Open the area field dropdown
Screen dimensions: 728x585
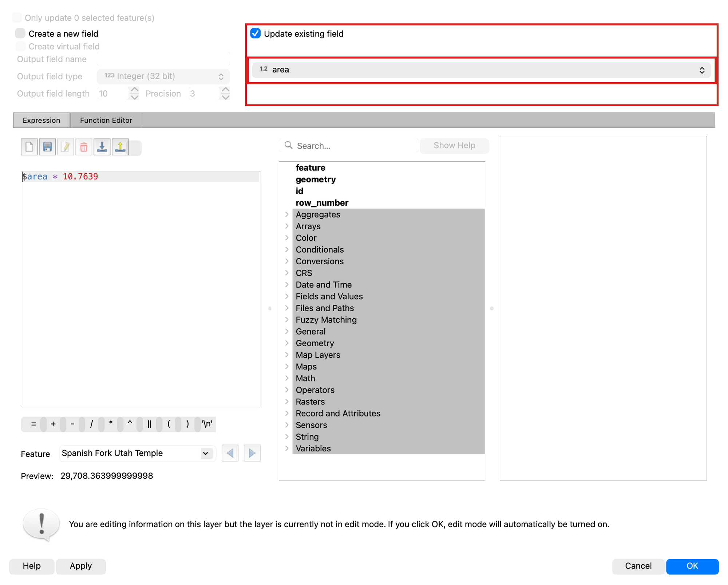point(481,70)
